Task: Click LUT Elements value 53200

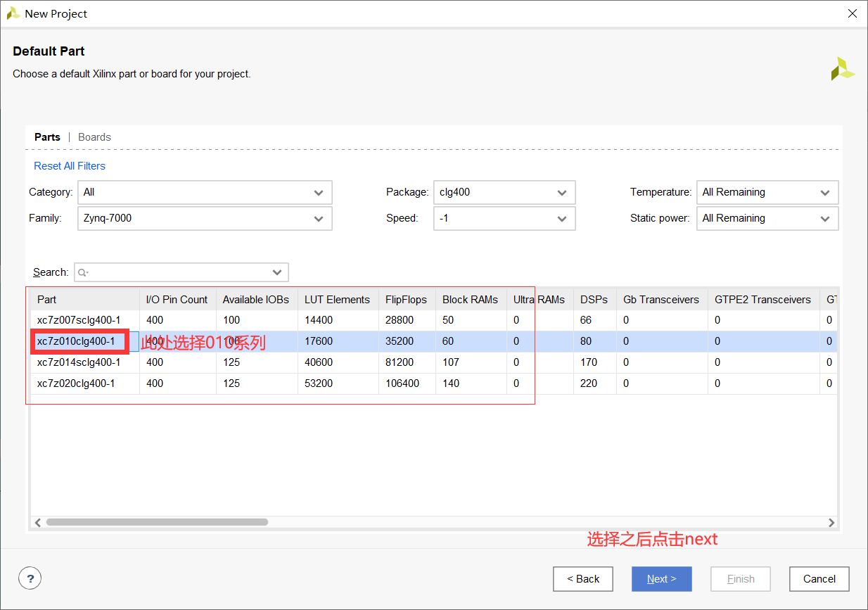Action: coord(319,383)
